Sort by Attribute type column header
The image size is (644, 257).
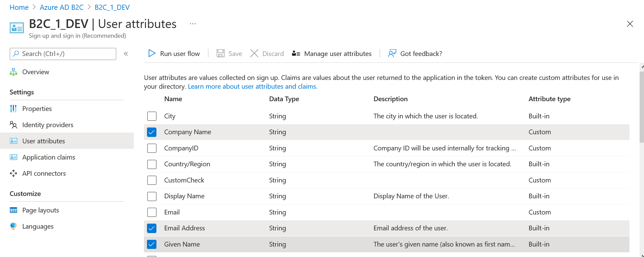549,99
